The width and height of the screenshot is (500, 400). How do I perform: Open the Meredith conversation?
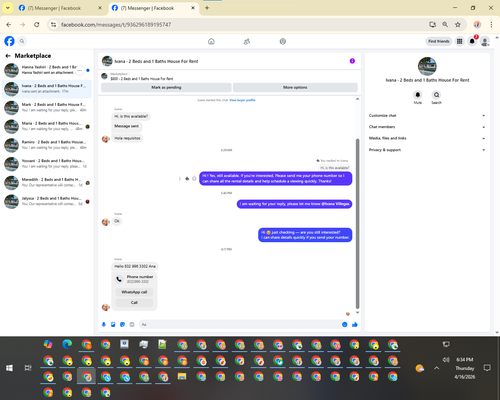click(x=47, y=182)
